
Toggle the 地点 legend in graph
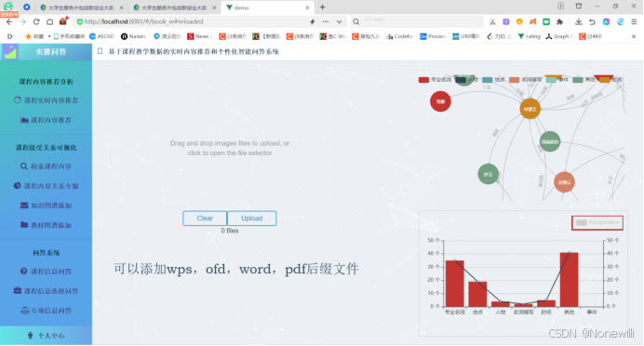(x=493, y=80)
